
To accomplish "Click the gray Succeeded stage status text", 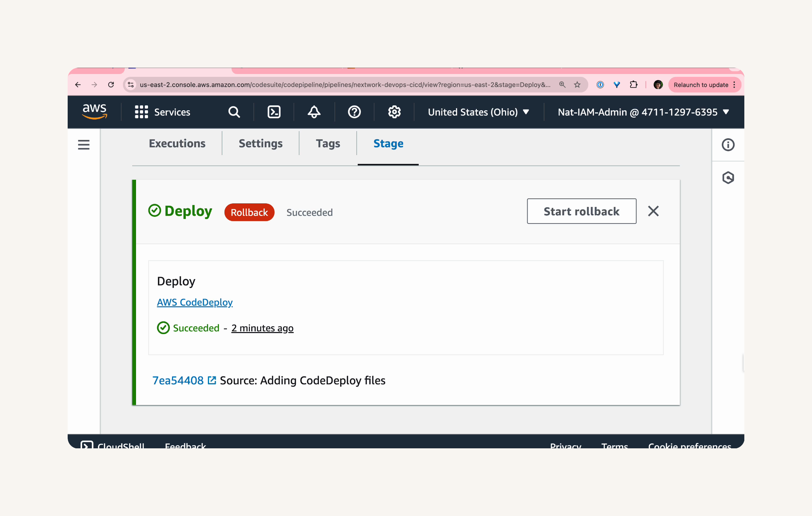I will (309, 212).
